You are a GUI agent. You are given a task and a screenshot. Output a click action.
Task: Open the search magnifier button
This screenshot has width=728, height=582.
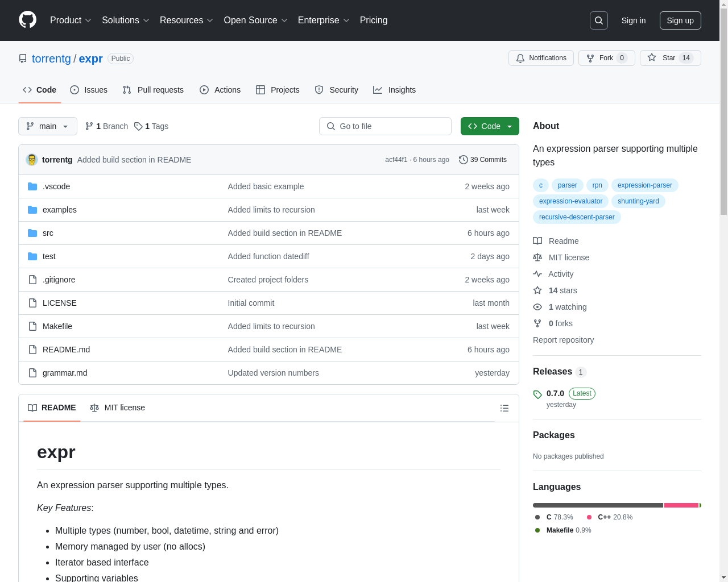(599, 20)
